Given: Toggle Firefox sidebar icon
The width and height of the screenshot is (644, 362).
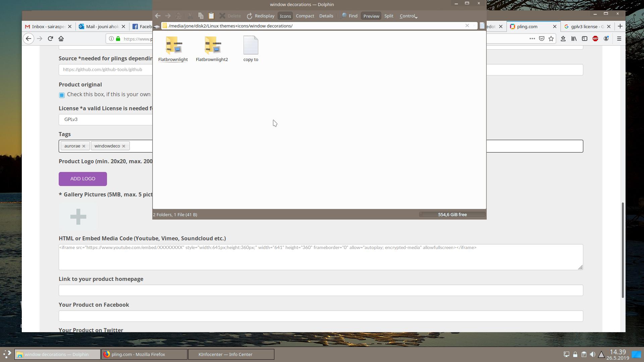Looking at the screenshot, I should click(x=585, y=39).
